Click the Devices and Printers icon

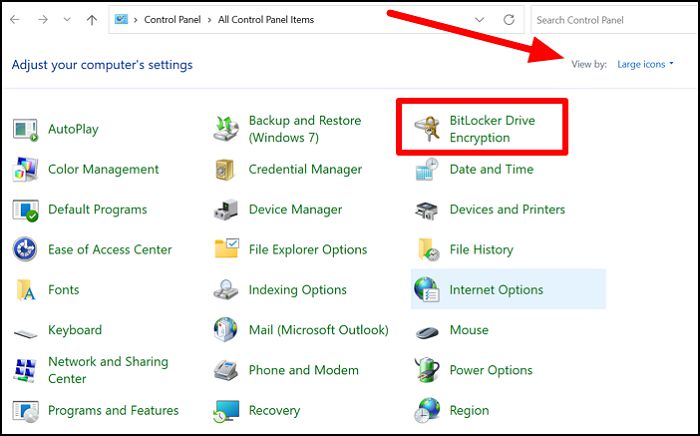(428, 209)
